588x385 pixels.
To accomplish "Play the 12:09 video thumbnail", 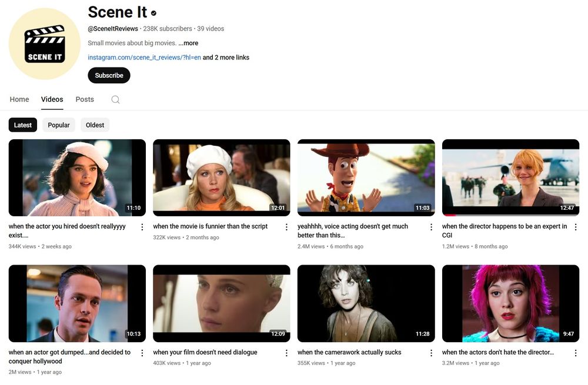I will 222,304.
